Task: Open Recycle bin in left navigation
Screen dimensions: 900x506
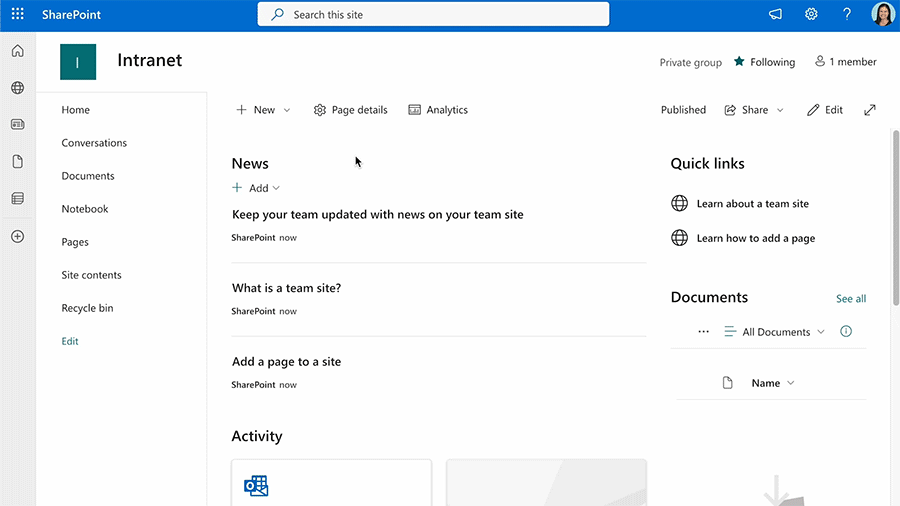Action: (87, 308)
